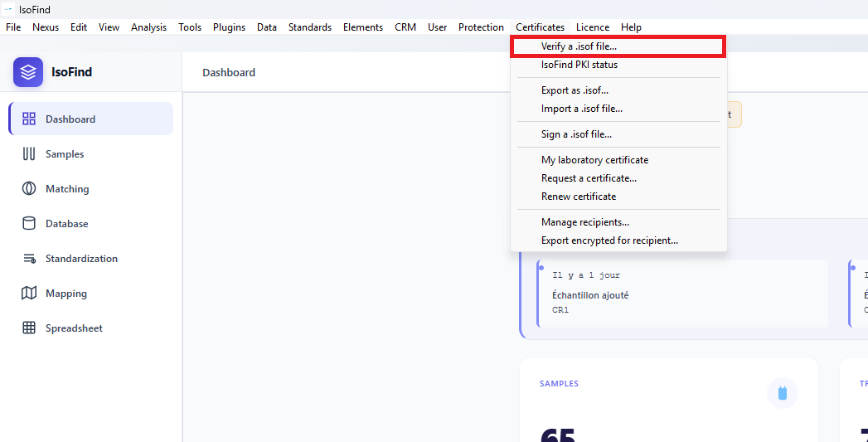868x442 pixels.
Task: Click the Dashboard grid icon in sidebar
Action: click(29, 119)
